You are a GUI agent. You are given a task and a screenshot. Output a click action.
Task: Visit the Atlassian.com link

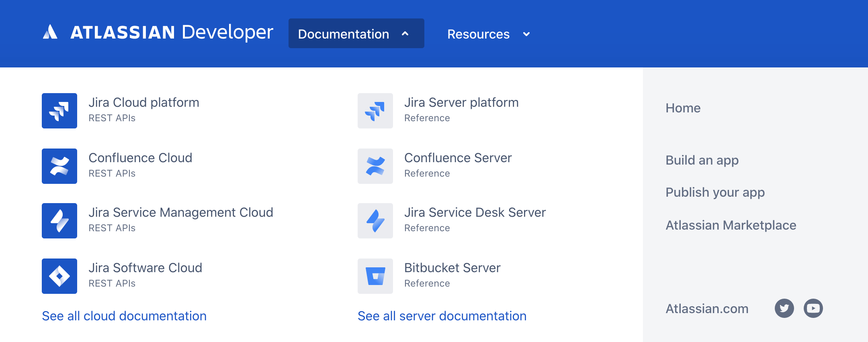tap(707, 309)
